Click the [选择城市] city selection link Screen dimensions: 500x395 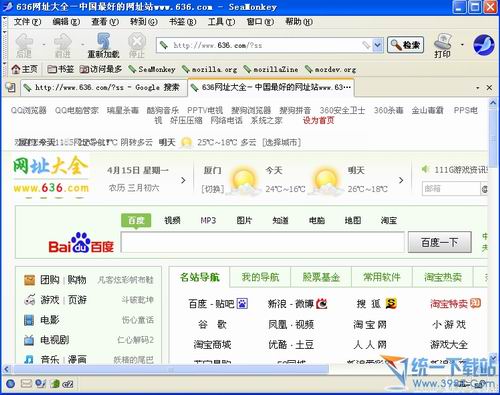(281, 143)
